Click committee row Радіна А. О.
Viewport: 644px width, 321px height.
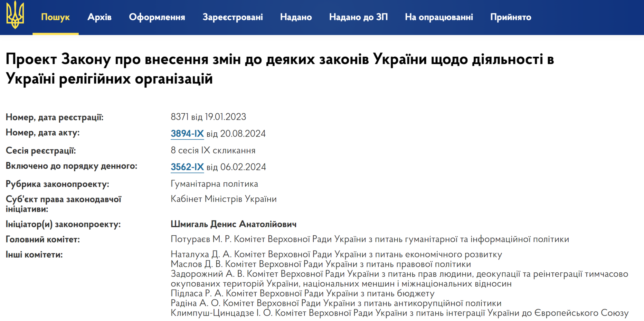click(336, 303)
